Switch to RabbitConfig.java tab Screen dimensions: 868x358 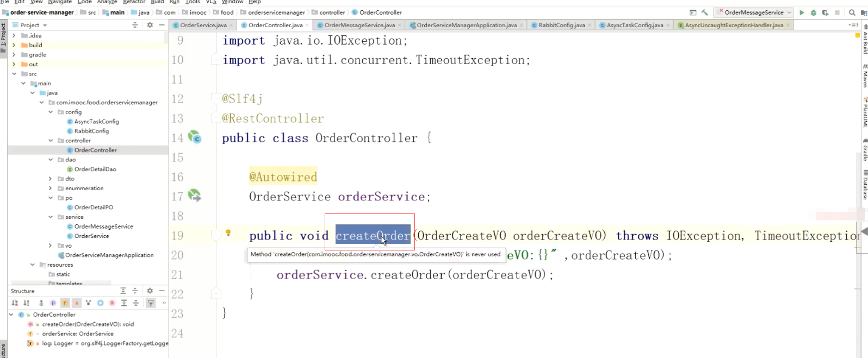[x=562, y=25]
